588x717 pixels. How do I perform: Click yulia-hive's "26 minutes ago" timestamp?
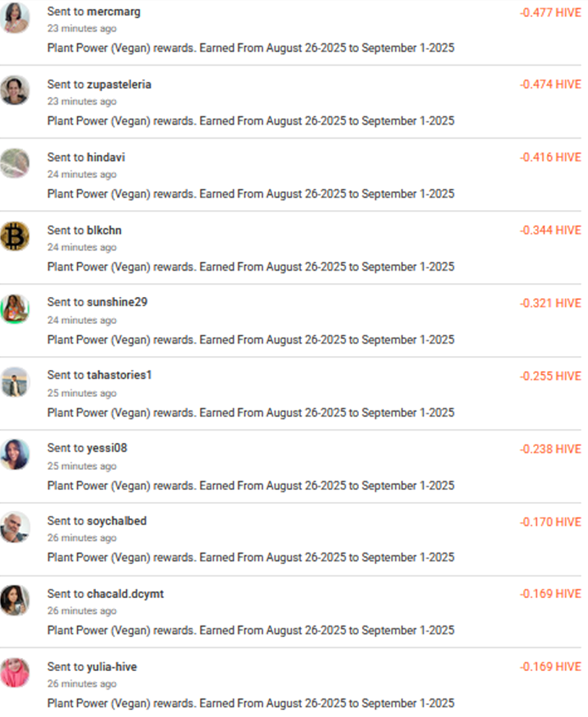pos(82,684)
